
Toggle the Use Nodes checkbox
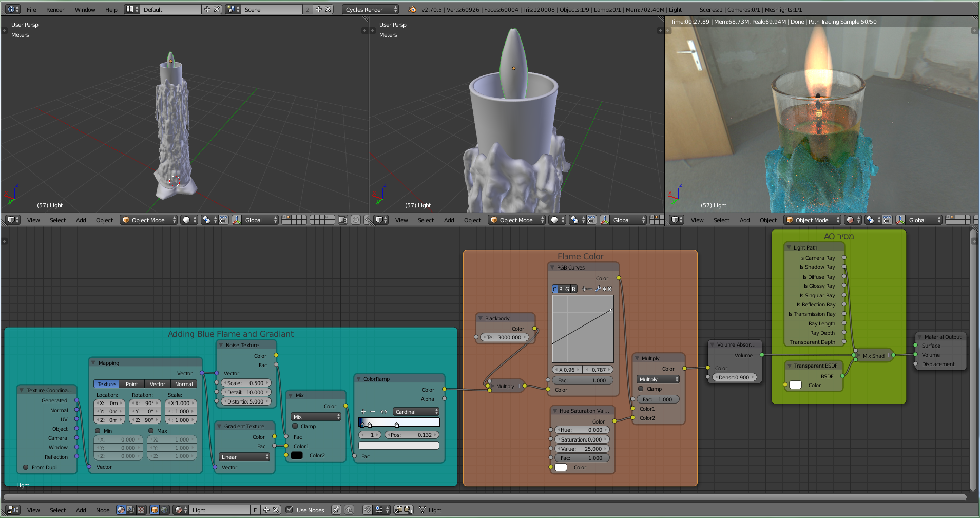[x=290, y=510]
